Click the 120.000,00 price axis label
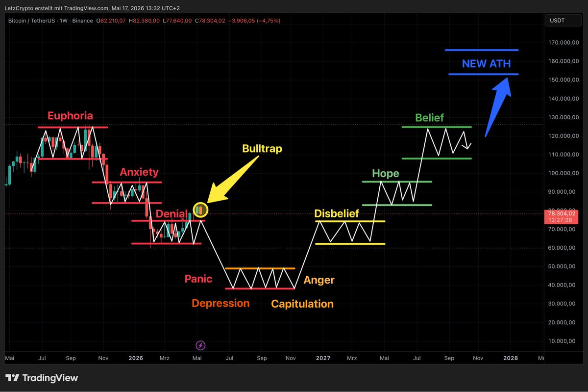The width and height of the screenshot is (588, 392). tap(564, 136)
